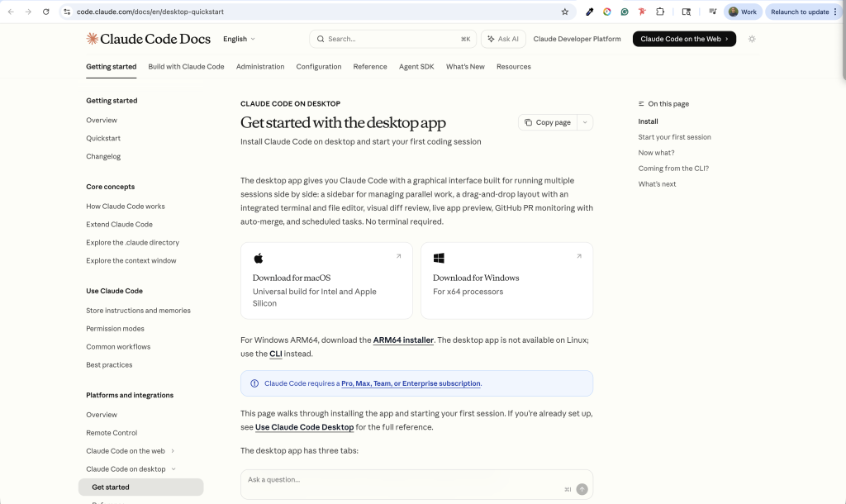Click the tab search icon in toolbar

tap(687, 12)
